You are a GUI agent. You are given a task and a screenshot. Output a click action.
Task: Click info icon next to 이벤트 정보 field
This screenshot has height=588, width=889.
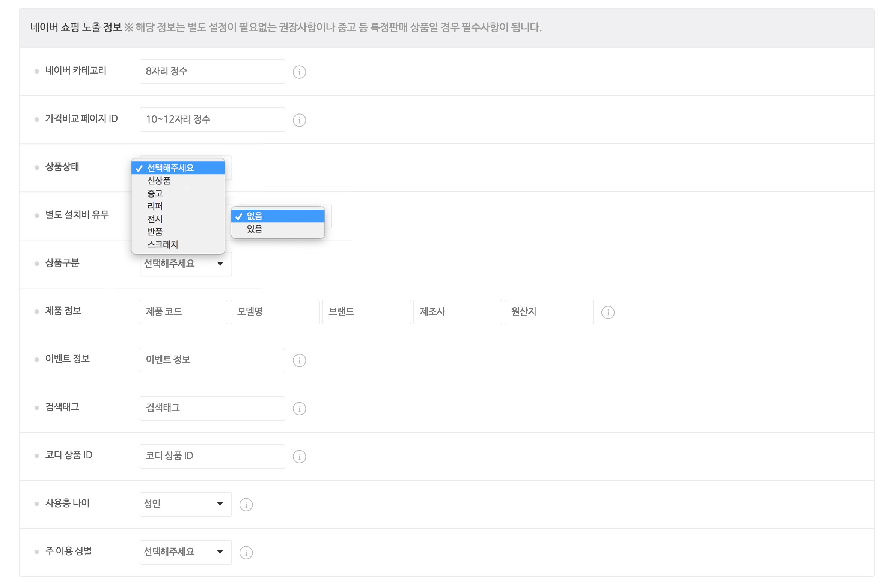coord(299,360)
